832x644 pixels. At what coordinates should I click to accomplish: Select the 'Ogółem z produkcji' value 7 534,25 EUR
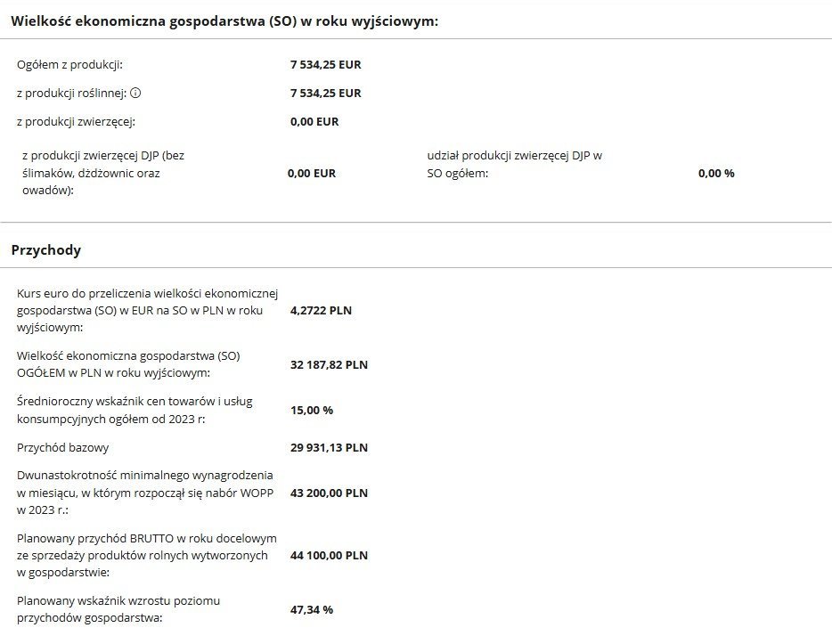tap(325, 64)
